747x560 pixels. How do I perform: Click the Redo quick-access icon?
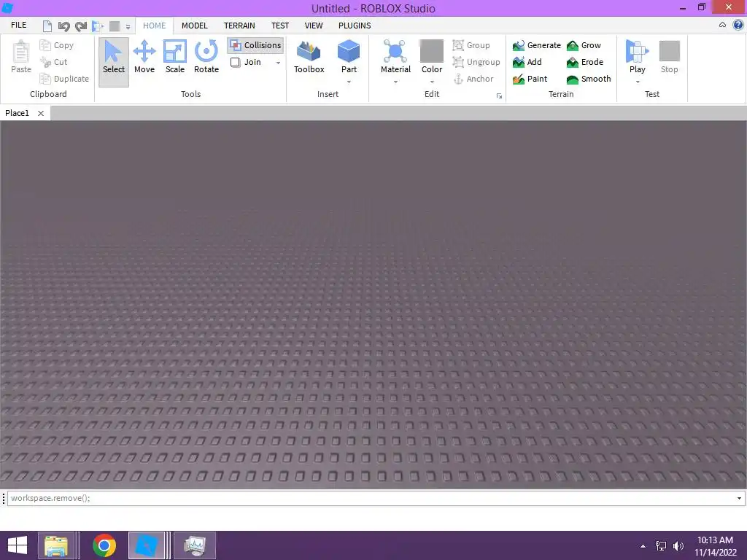coord(81,26)
